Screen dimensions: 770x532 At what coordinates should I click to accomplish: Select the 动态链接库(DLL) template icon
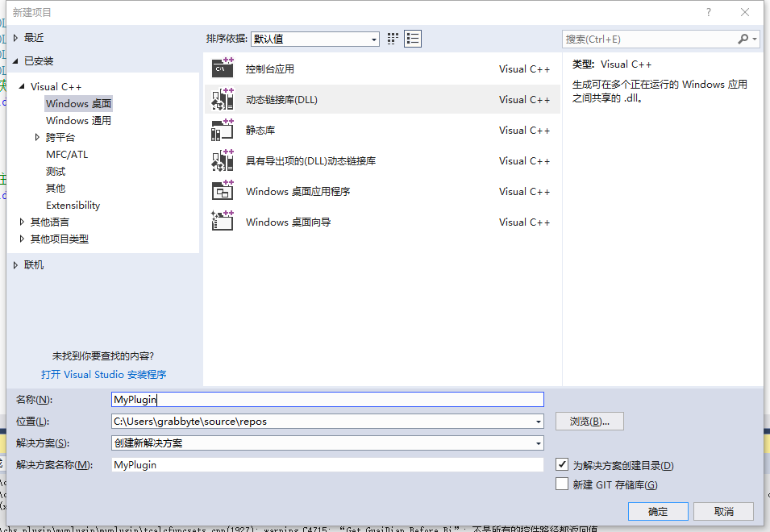coord(223,99)
